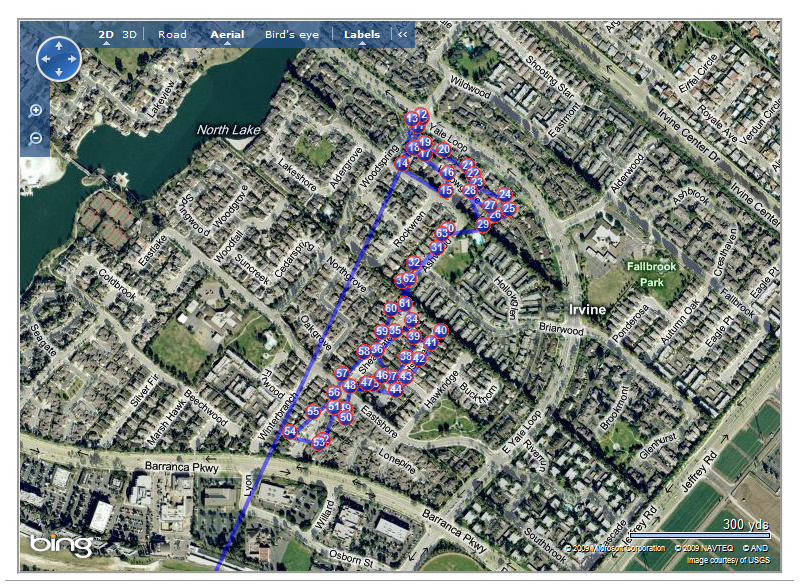Select pushpin number 41
The height and width of the screenshot is (585, 800).
[x=431, y=343]
